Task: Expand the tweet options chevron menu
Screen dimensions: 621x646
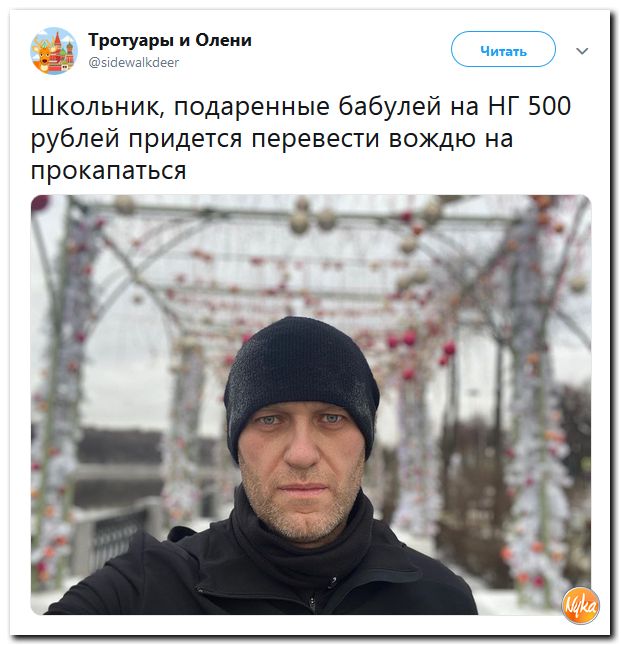Action: 582,51
